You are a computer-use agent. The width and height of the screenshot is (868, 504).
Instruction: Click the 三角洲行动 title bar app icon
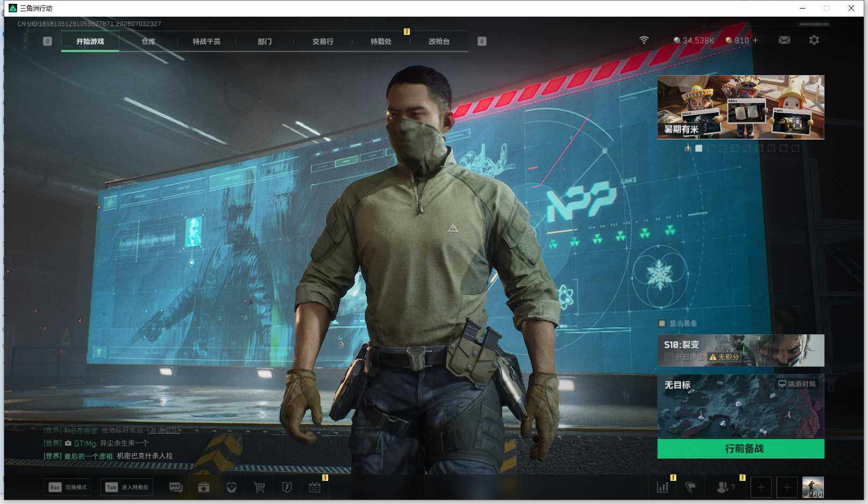click(x=13, y=8)
